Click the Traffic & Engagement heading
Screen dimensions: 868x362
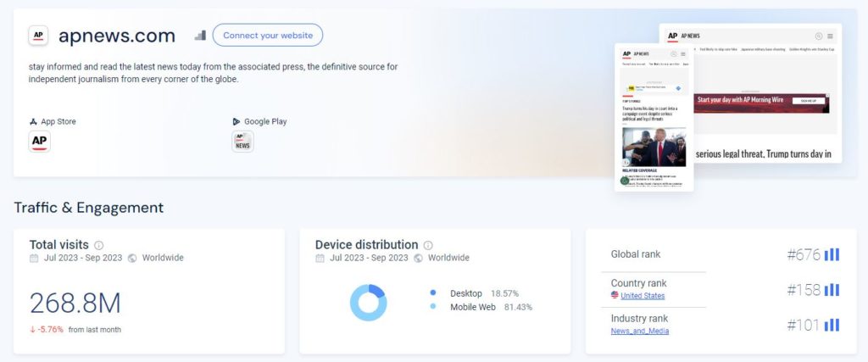(88, 208)
